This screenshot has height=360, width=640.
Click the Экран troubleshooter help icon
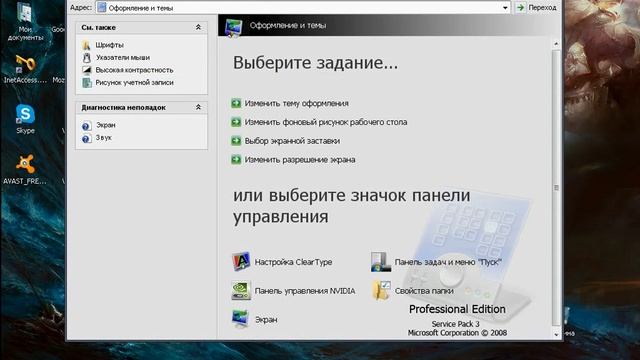86,126
